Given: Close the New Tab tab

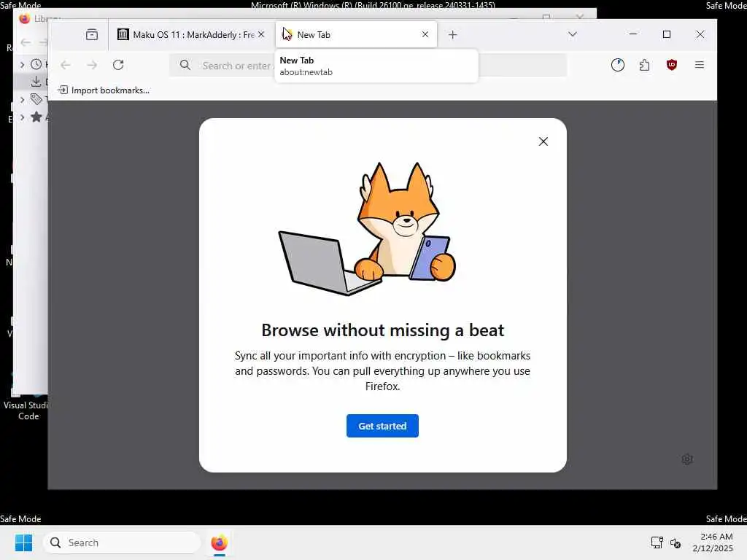Looking at the screenshot, I should coord(425,34).
